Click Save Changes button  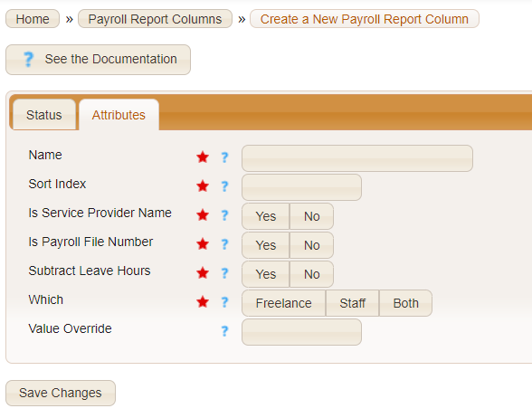(61, 393)
